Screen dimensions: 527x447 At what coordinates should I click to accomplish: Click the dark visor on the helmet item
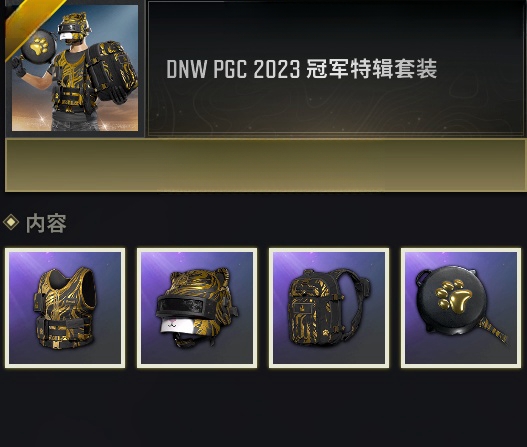[180, 306]
